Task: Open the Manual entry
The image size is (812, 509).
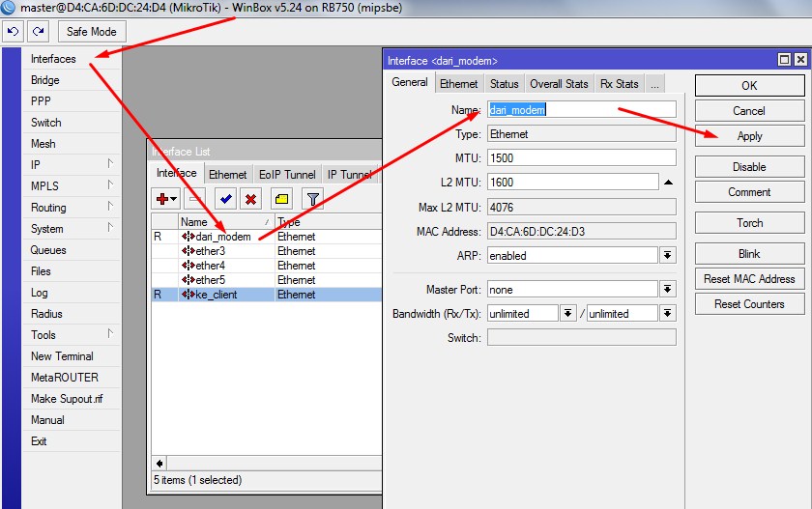Action: [x=72, y=420]
